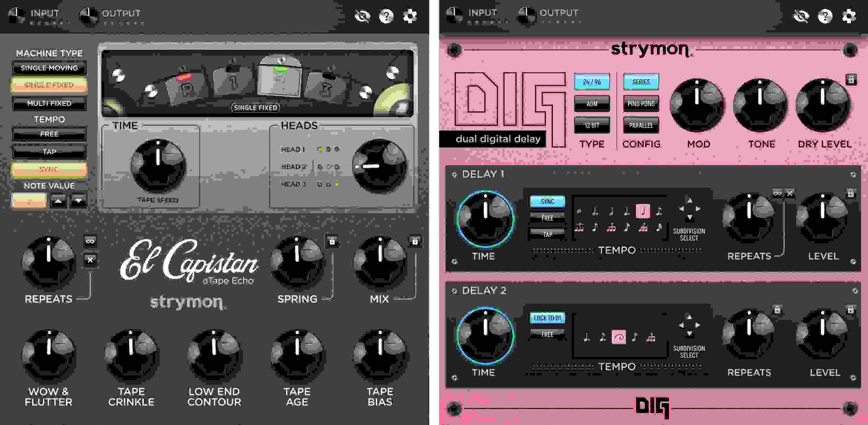Click the lock icon above the DRY LEVEL knob

click(852, 78)
